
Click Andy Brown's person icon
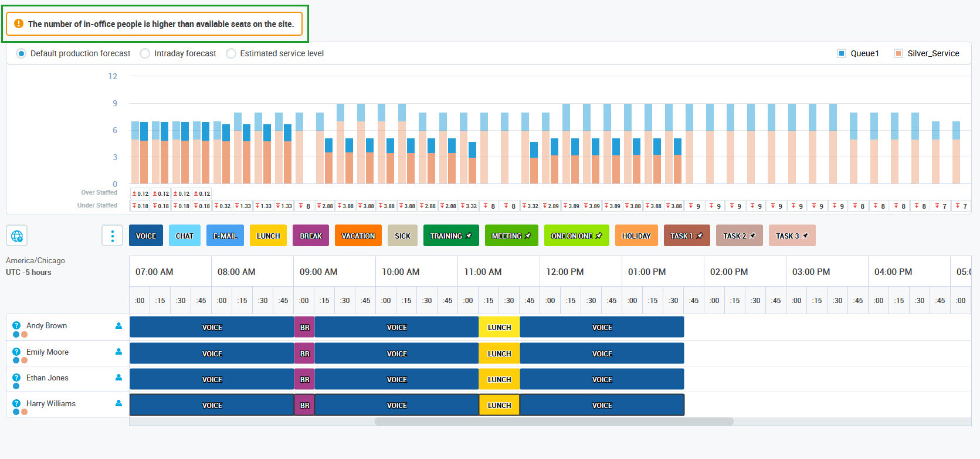[x=118, y=325]
